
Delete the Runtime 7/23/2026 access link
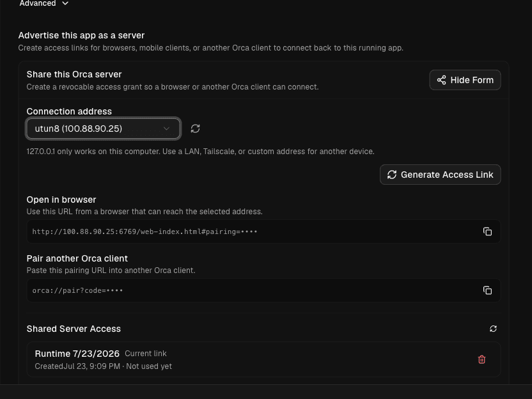point(481,359)
